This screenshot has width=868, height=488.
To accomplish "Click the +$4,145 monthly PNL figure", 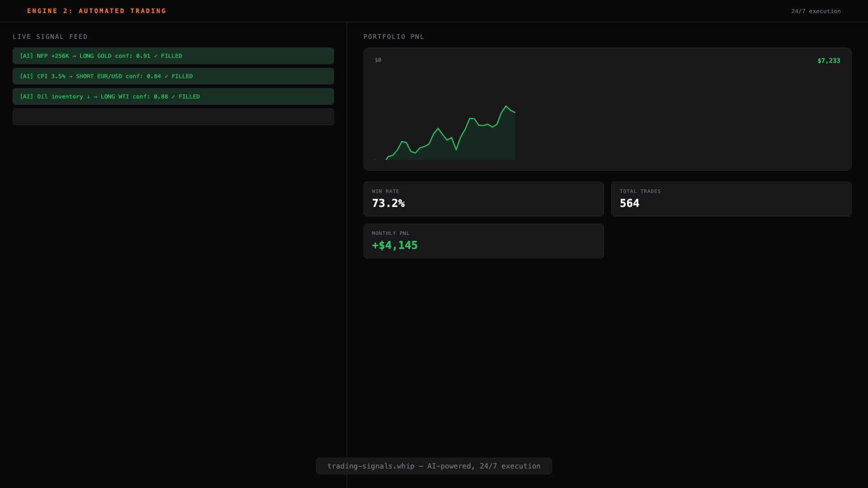I will [x=395, y=245].
